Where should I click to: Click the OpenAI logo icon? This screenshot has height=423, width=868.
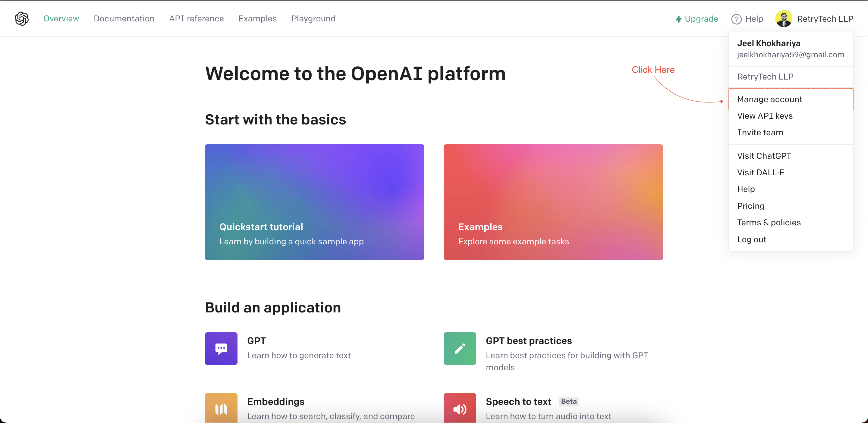pyautogui.click(x=22, y=18)
